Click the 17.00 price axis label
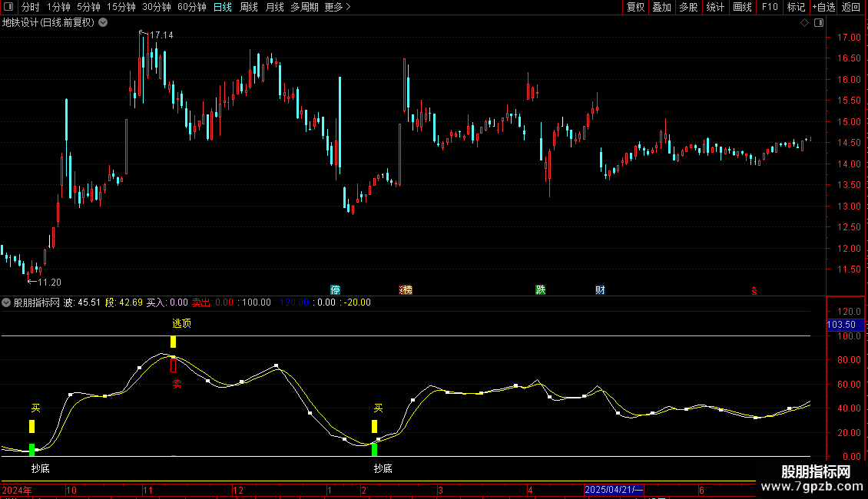Image resolution: width=868 pixels, height=499 pixels. click(x=849, y=37)
